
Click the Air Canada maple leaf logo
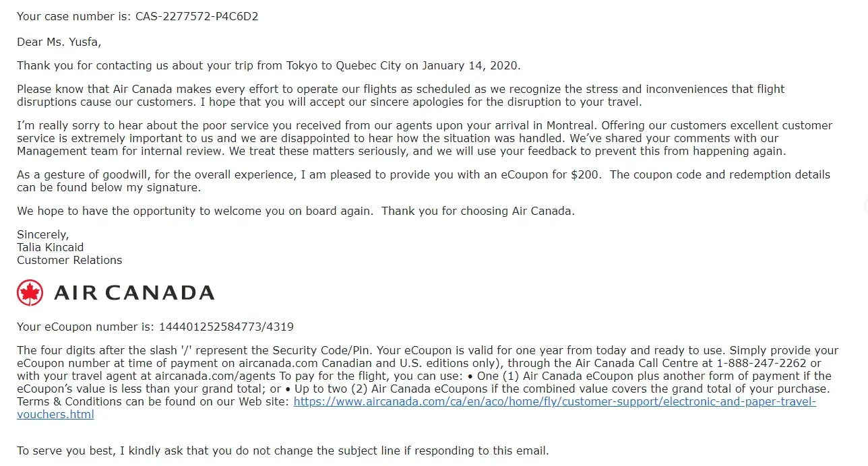[30, 293]
